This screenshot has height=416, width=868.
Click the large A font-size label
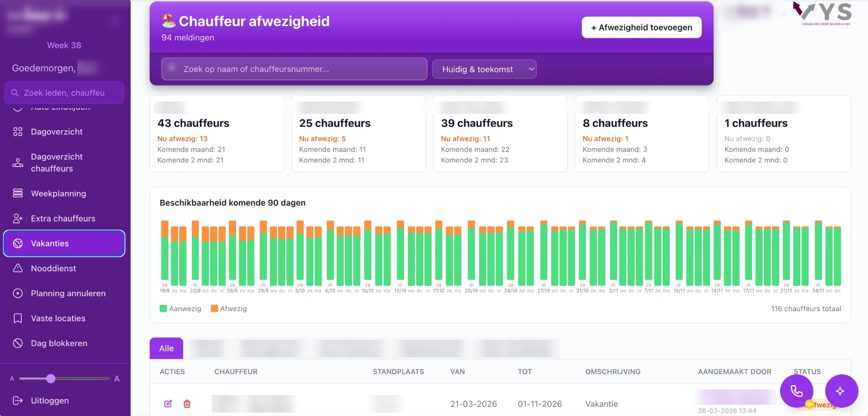pos(117,379)
